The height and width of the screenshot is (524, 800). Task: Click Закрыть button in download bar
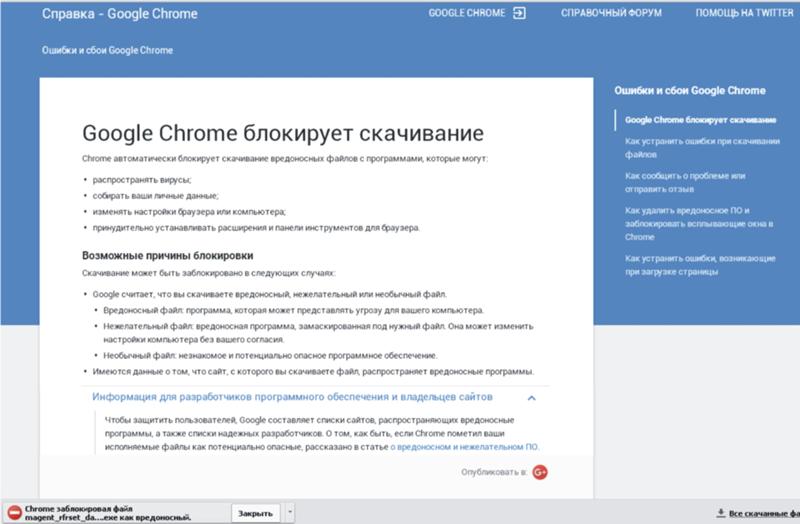pyautogui.click(x=255, y=513)
